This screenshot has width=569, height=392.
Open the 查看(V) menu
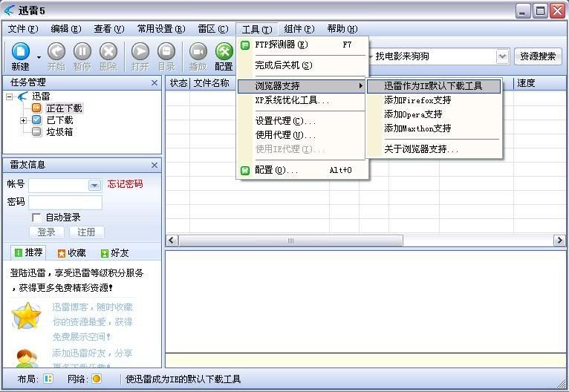click(x=109, y=29)
